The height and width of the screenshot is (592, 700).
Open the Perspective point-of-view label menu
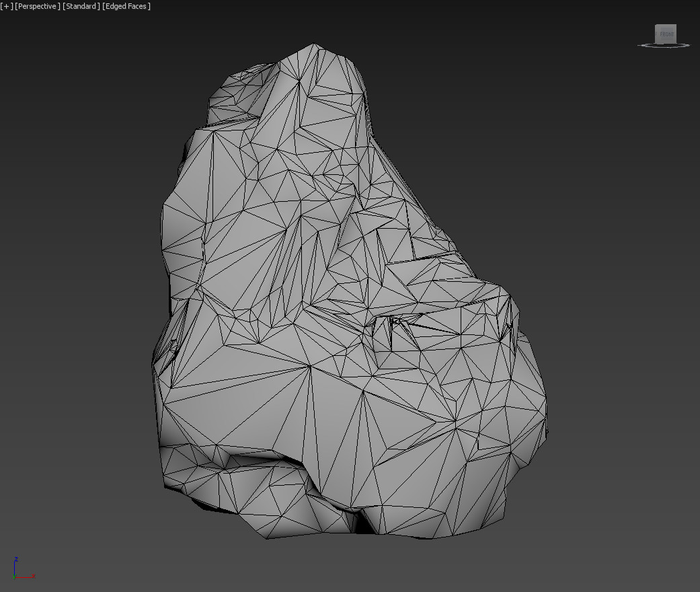[x=37, y=6]
